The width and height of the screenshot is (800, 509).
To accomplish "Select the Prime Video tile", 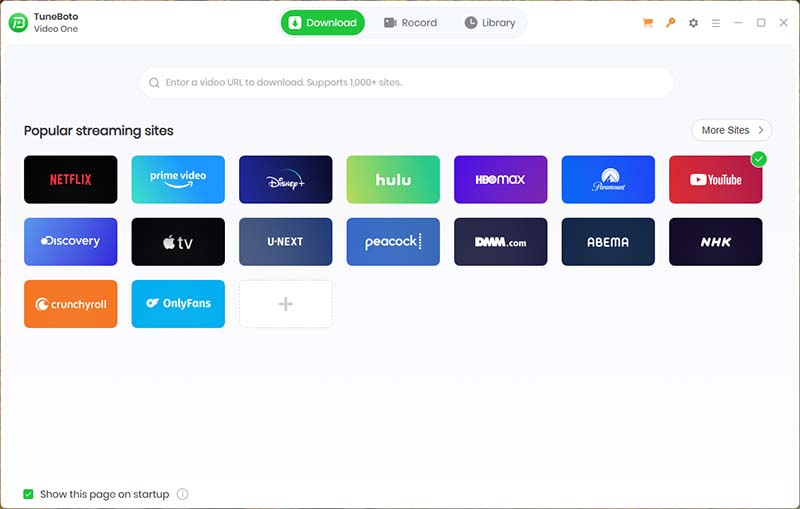I will point(178,180).
